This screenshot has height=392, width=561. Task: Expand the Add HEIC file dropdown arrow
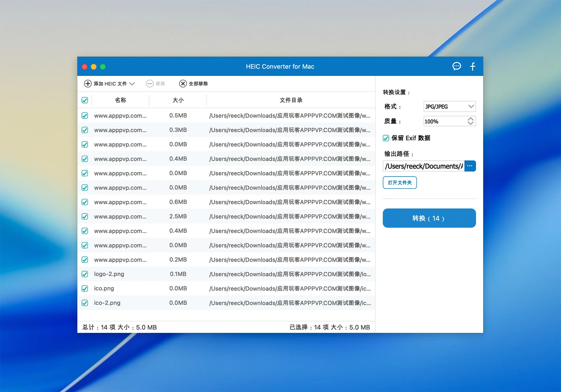coord(132,84)
